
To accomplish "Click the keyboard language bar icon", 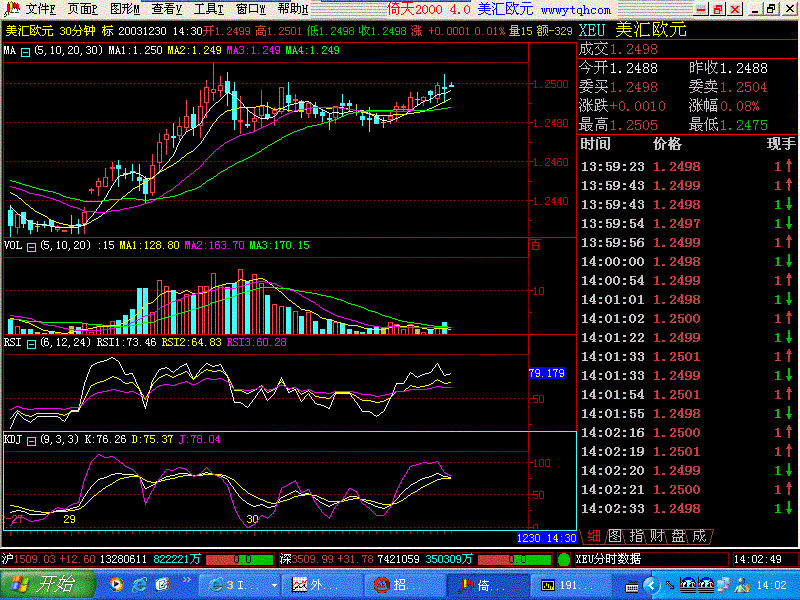I will point(632,586).
